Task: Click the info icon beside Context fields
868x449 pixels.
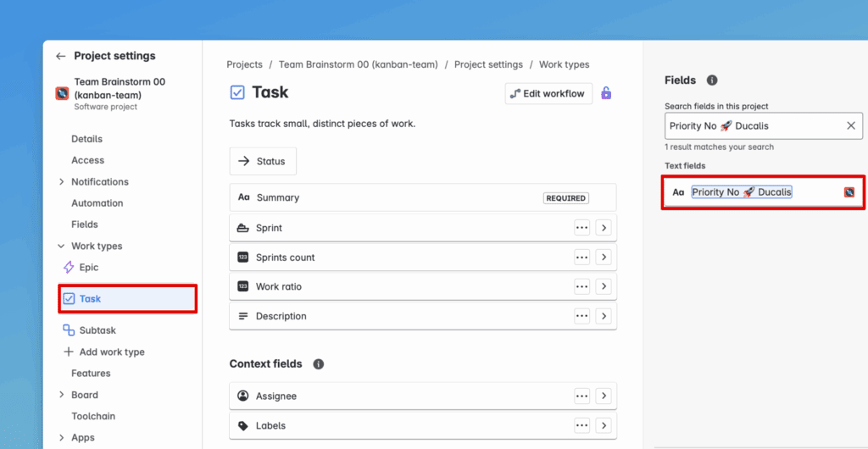Action: [x=319, y=364]
